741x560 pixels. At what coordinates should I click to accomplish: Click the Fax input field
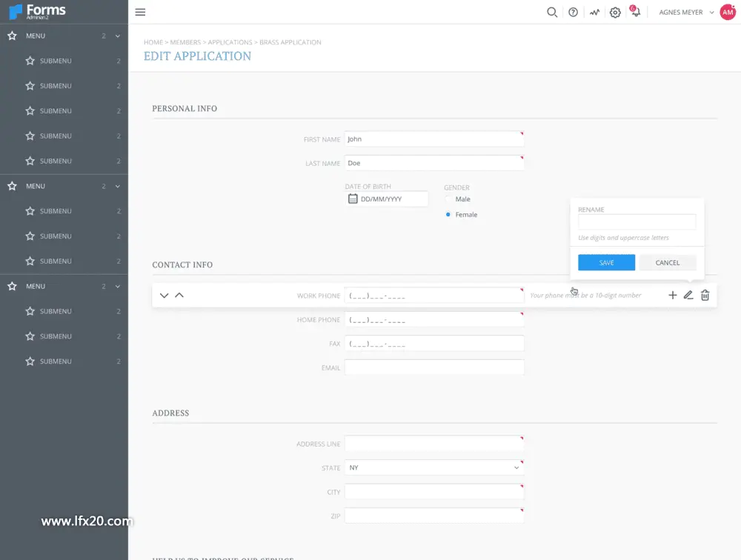[x=433, y=344]
